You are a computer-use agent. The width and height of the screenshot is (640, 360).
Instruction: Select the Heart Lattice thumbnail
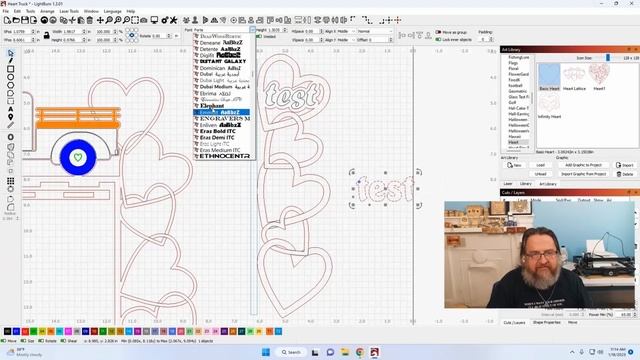(574, 78)
